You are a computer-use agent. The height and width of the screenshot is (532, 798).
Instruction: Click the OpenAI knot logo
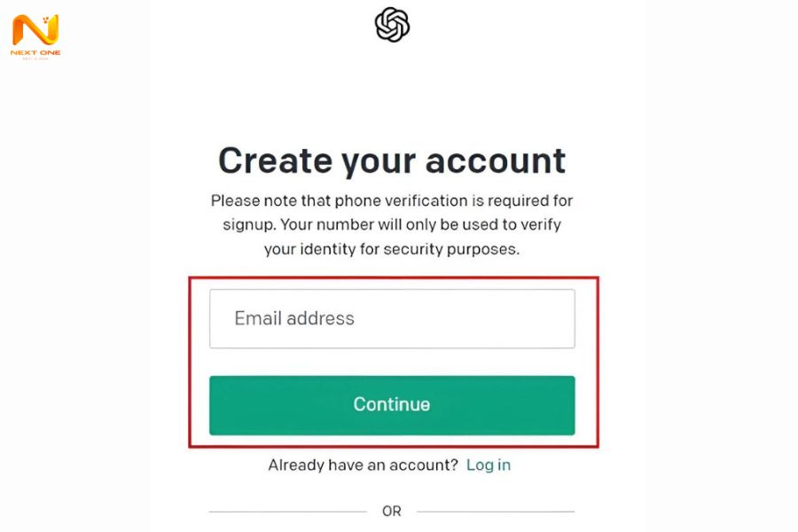coord(392,25)
